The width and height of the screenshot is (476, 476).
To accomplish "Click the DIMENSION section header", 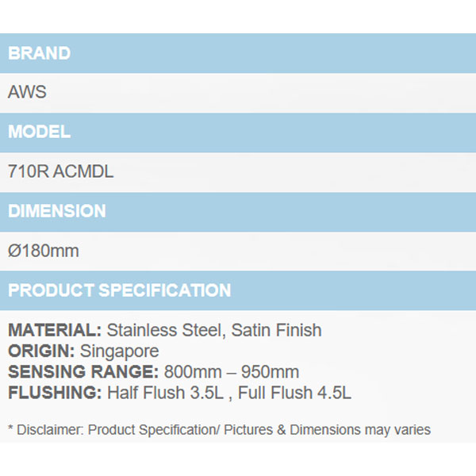I will tap(56, 212).
